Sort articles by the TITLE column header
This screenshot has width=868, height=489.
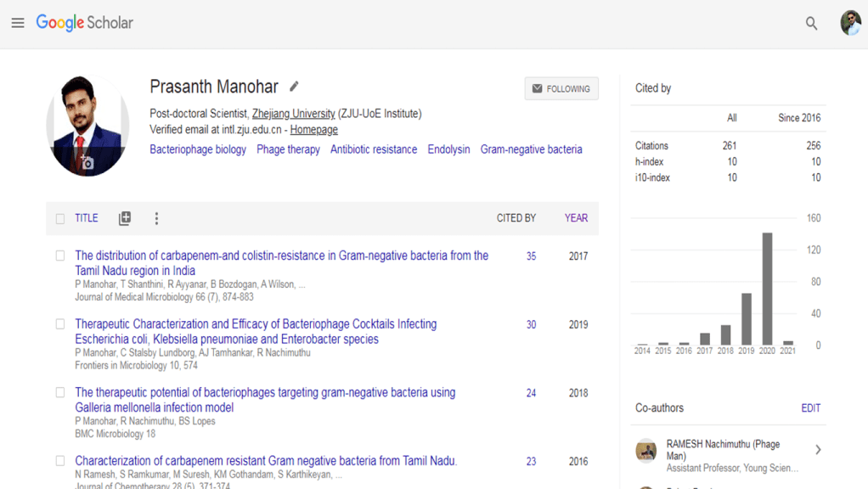click(87, 218)
